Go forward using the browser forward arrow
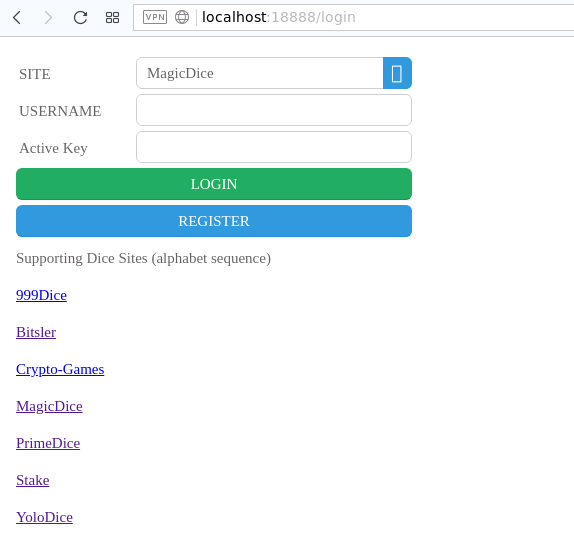Screen dimensions: 574x540 click(48, 17)
